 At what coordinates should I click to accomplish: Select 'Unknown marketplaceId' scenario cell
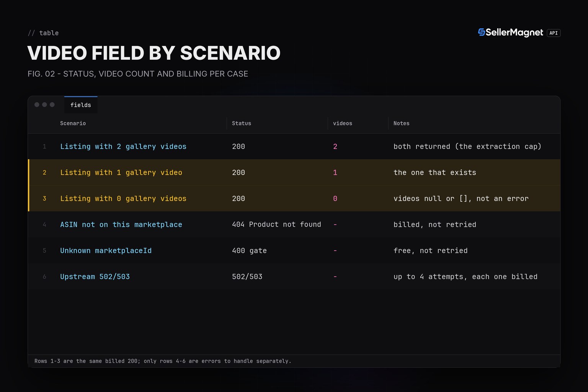[x=106, y=251]
